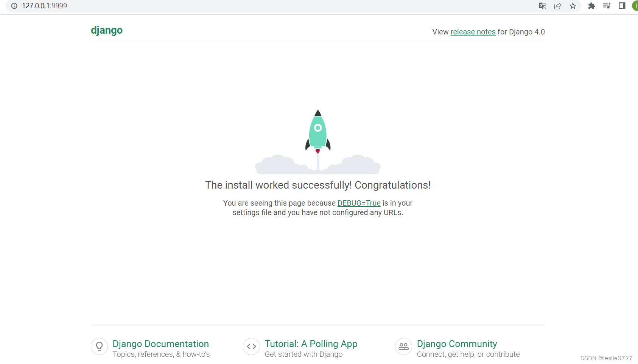Click 'for Django 4.0' text
Viewport: 638px width, 364px height.
pyautogui.click(x=521, y=32)
